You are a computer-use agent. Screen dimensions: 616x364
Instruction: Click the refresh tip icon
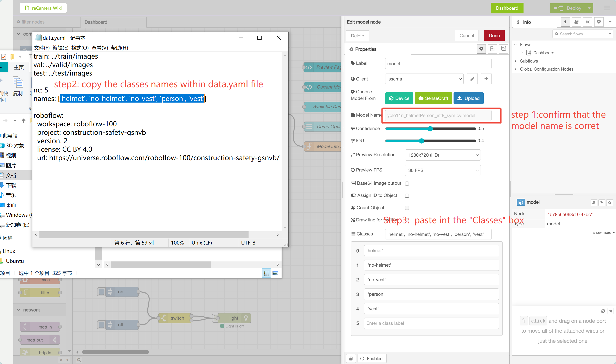tap(603, 311)
